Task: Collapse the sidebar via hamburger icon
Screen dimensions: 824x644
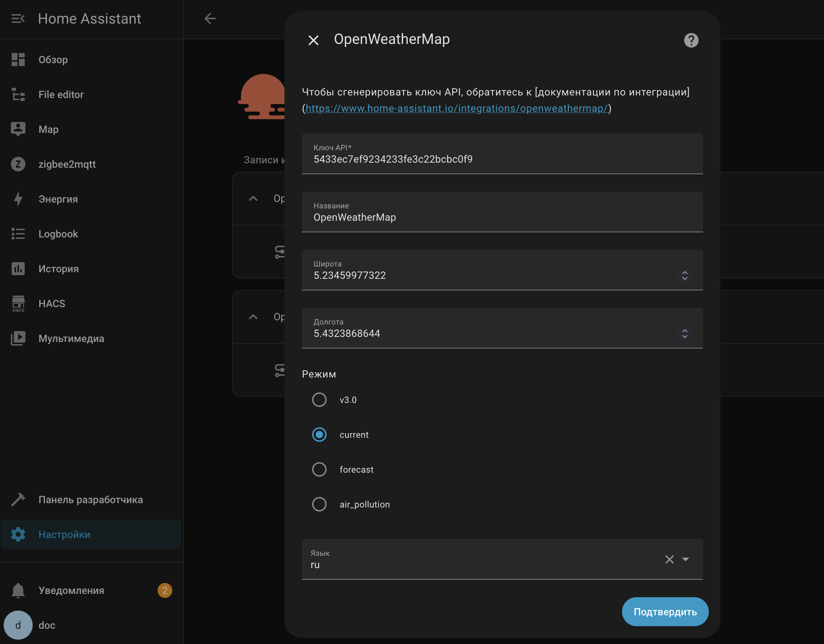Action: pyautogui.click(x=18, y=19)
